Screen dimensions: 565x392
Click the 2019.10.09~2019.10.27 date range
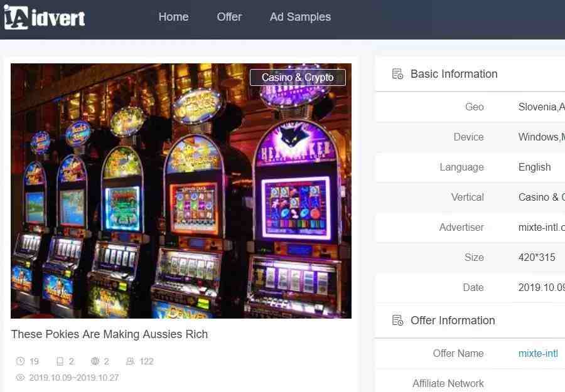[74, 378]
